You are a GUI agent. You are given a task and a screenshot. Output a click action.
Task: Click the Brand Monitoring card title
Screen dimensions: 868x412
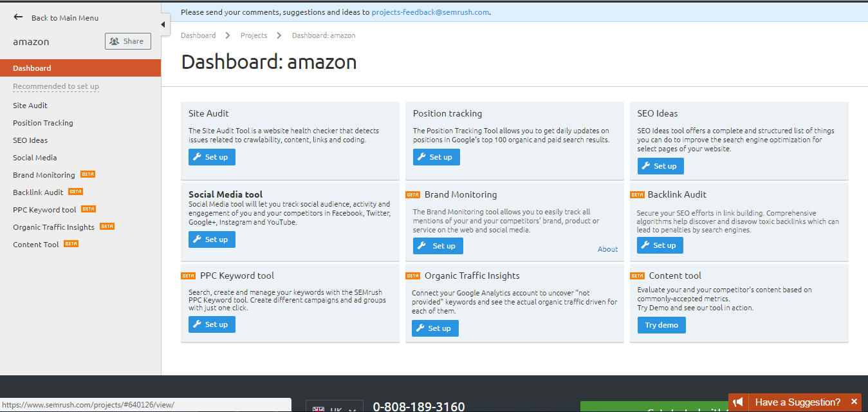(x=461, y=194)
